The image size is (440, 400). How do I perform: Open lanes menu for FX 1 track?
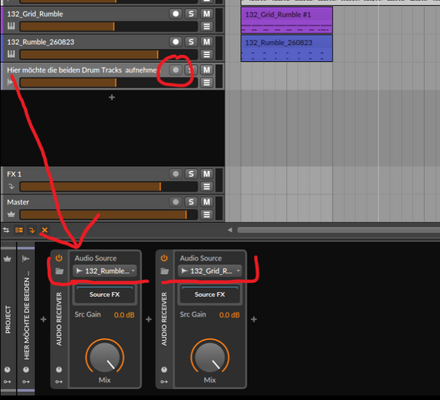[x=207, y=186]
